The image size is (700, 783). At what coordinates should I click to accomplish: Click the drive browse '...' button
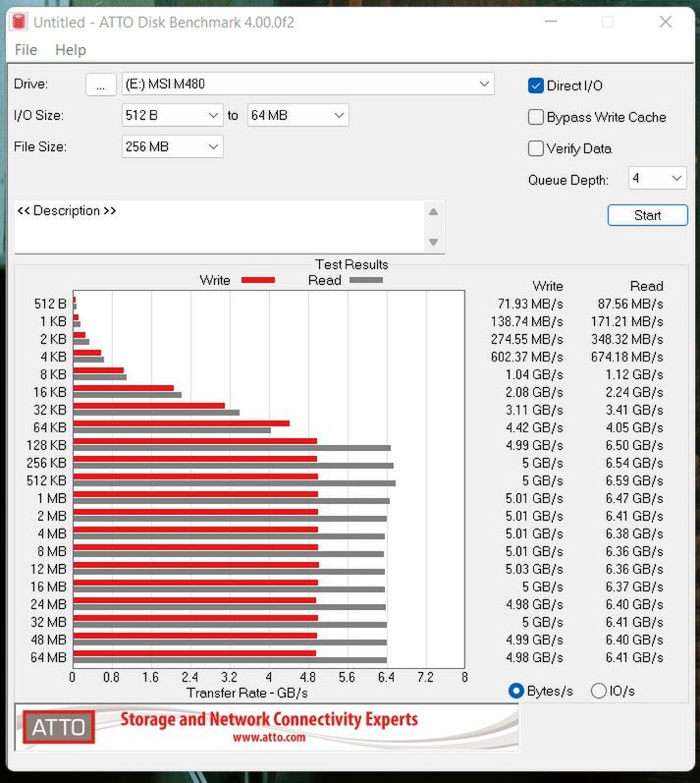pos(101,84)
